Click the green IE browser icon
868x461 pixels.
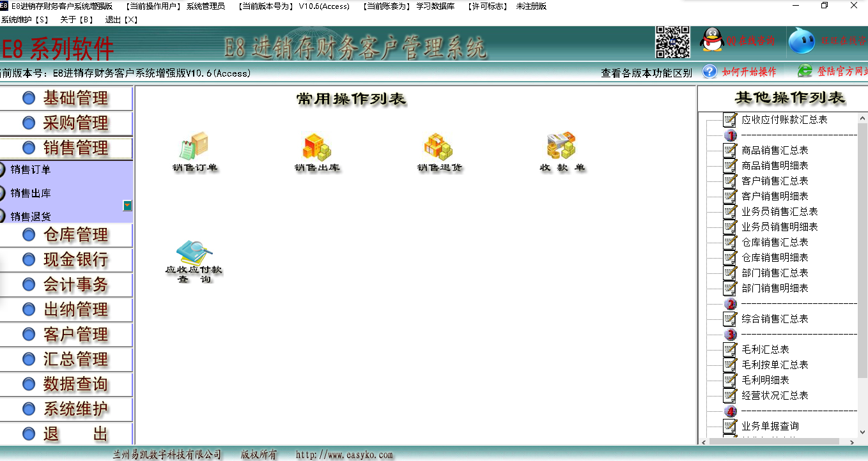click(x=805, y=72)
